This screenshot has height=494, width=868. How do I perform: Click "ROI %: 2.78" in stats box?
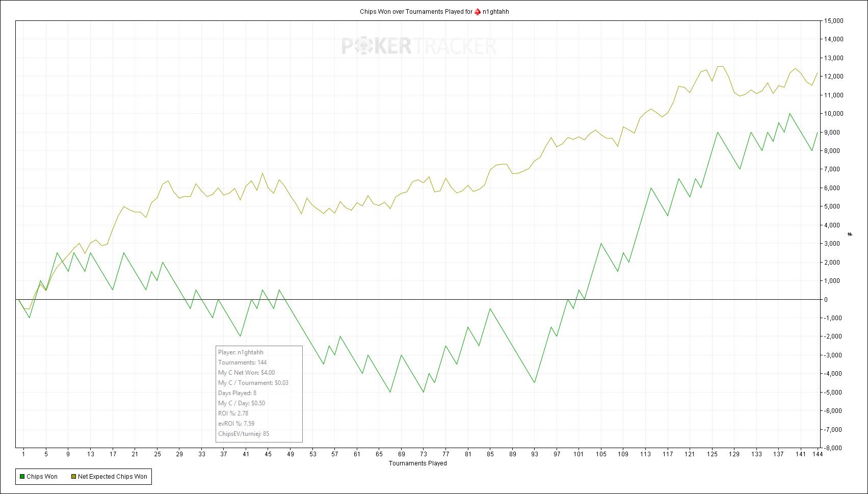point(233,413)
